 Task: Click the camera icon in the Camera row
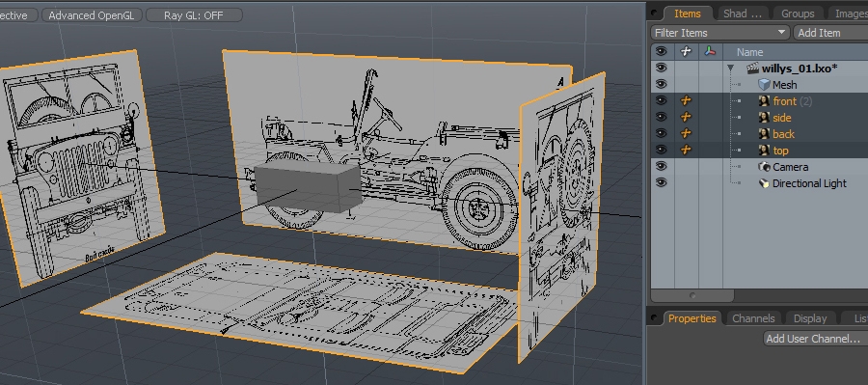(765, 167)
